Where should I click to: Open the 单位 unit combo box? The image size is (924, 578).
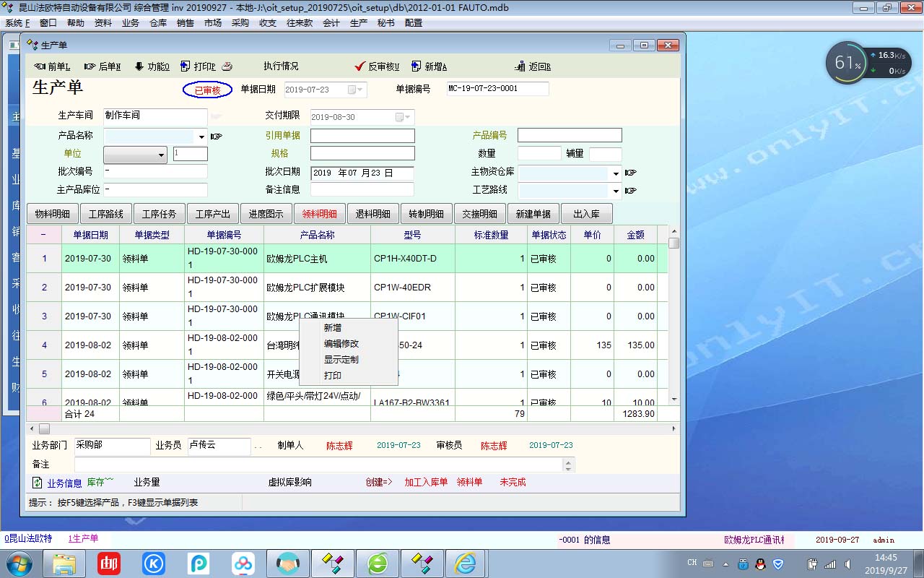point(136,155)
